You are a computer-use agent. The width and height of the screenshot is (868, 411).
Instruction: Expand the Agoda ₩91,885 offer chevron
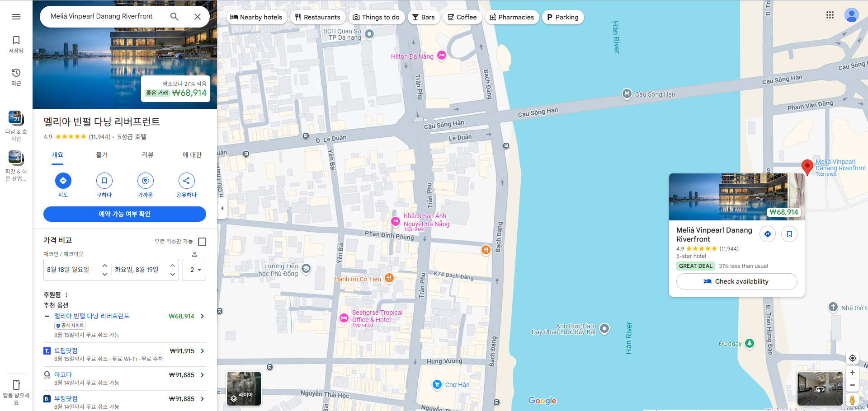coord(202,375)
